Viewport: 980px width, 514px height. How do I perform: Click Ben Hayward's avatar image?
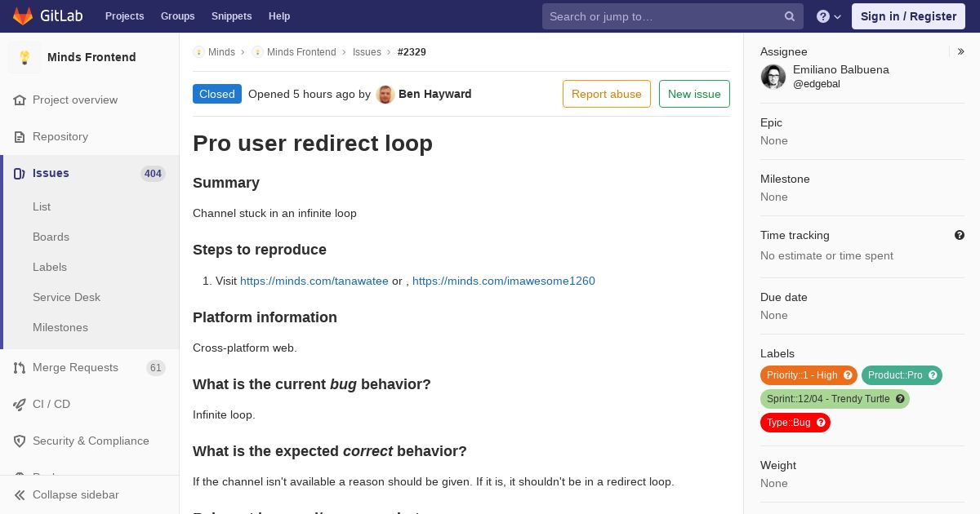(x=385, y=94)
